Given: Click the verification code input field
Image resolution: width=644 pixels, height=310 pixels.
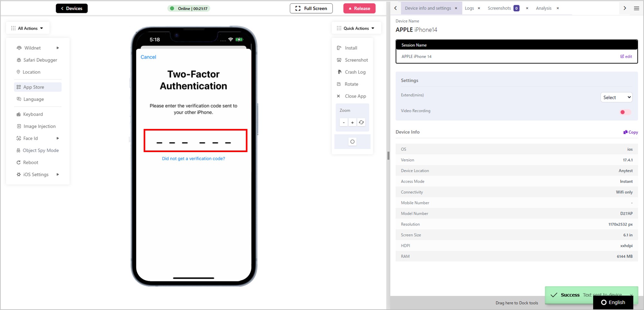Looking at the screenshot, I should (195, 140).
